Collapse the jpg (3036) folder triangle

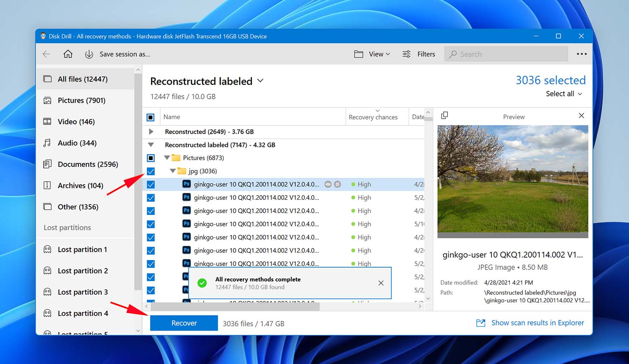point(172,171)
